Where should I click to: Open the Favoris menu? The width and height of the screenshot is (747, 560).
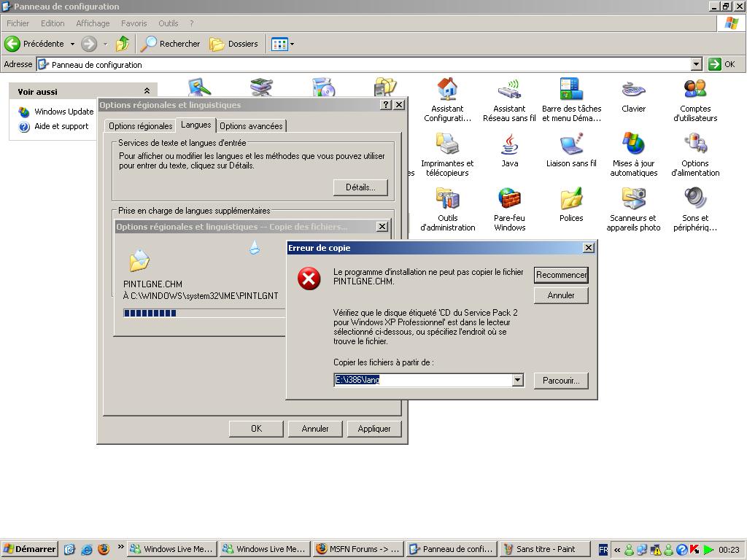point(134,23)
